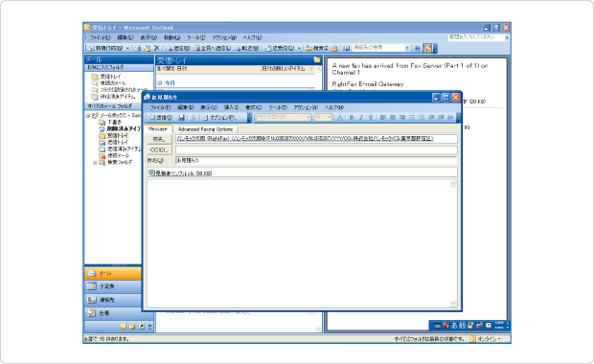Click the notes icon at the navigation pane bottom
The image size is (594, 364).
click(124, 327)
